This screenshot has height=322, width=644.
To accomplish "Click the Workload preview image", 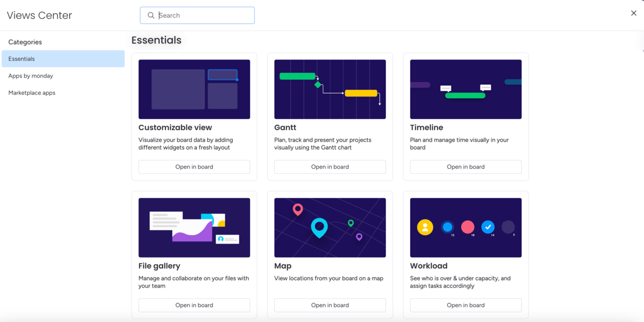I will coord(465,228).
